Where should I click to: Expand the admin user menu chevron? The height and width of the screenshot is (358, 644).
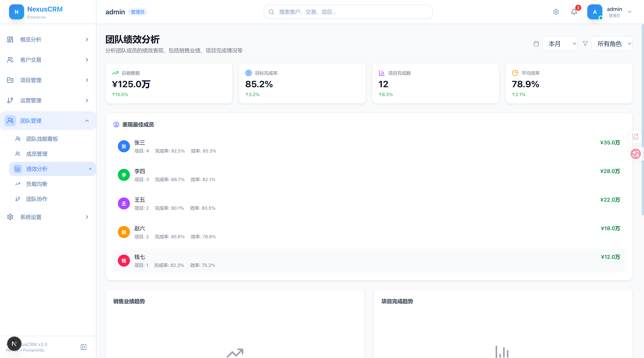[630, 12]
